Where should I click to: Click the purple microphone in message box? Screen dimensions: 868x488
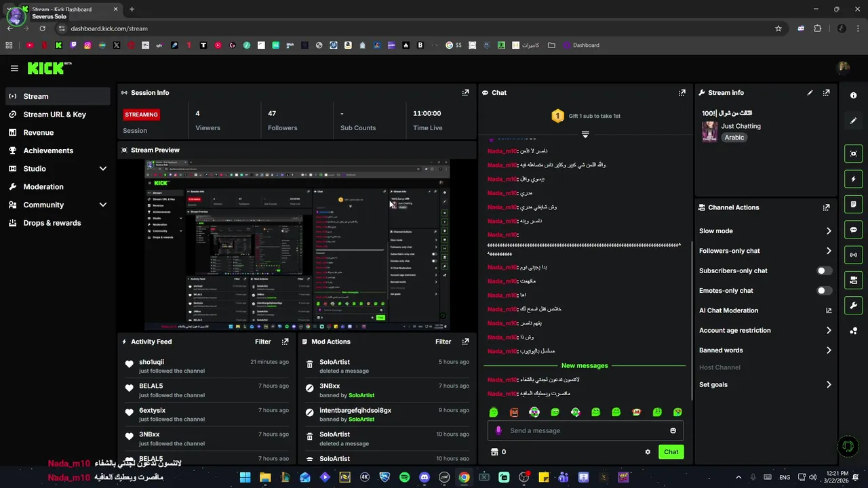point(498,430)
